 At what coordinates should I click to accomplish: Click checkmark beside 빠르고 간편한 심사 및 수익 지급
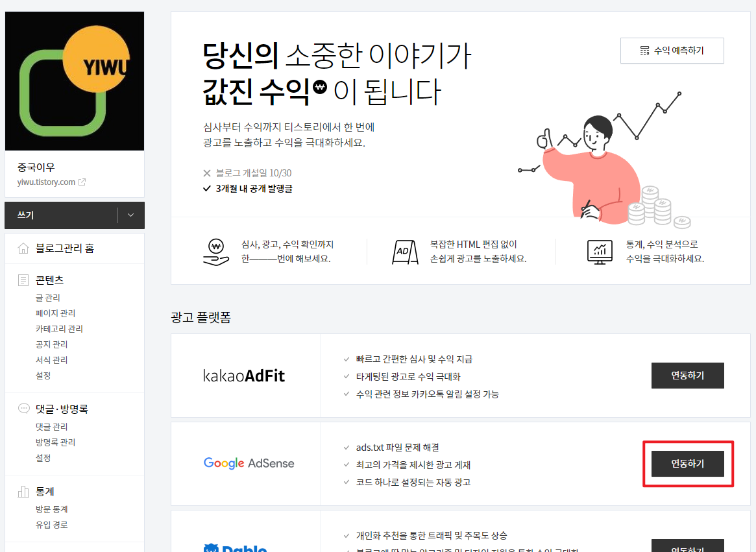click(x=346, y=359)
